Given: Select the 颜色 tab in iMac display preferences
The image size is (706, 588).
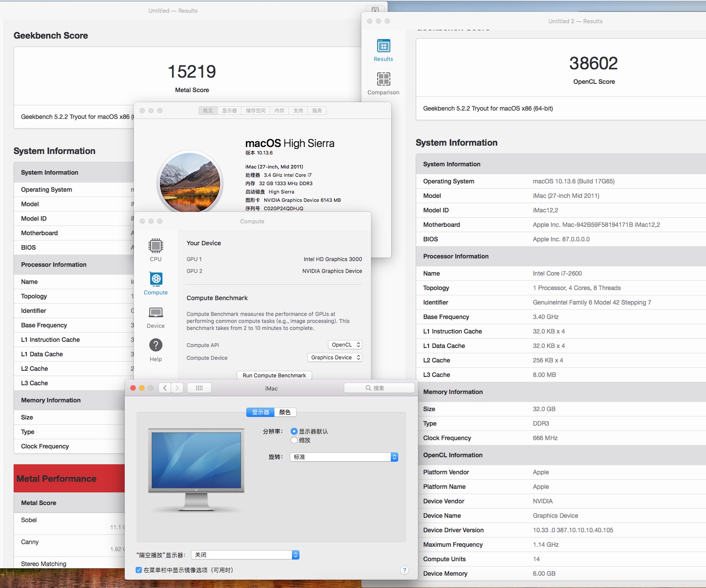Looking at the screenshot, I should (x=285, y=412).
